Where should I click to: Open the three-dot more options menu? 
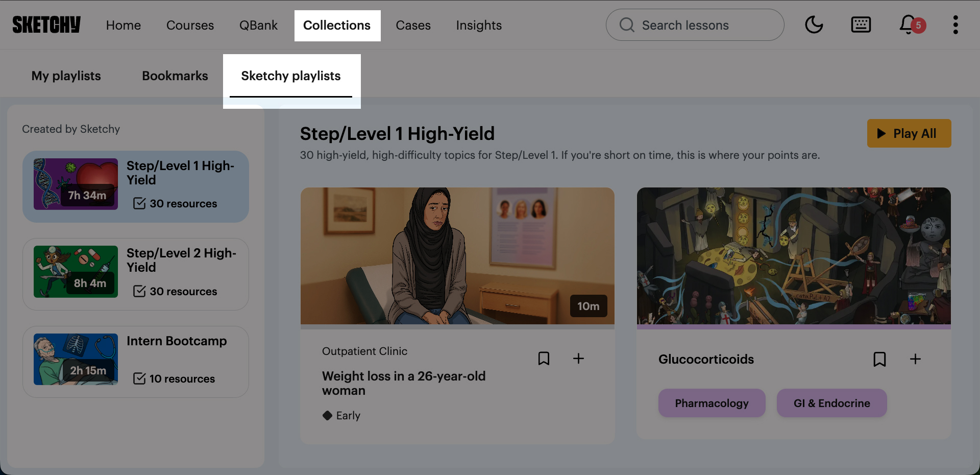click(955, 25)
